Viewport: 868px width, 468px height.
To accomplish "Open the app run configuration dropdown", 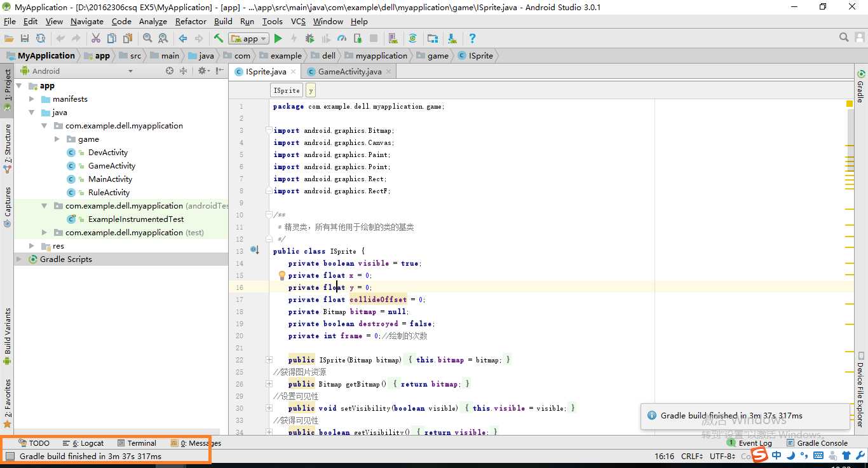I will coord(248,39).
